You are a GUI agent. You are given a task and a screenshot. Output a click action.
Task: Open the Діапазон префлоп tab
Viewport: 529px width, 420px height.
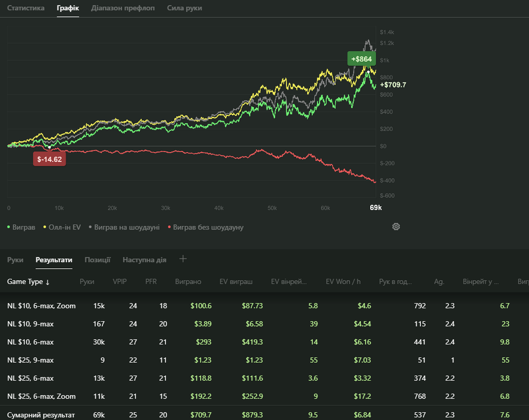(x=123, y=8)
